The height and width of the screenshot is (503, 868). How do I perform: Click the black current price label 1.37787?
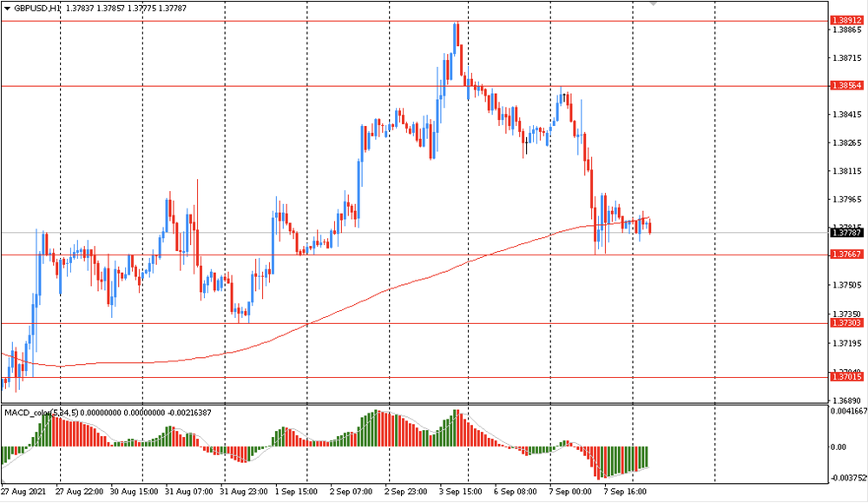(x=847, y=233)
